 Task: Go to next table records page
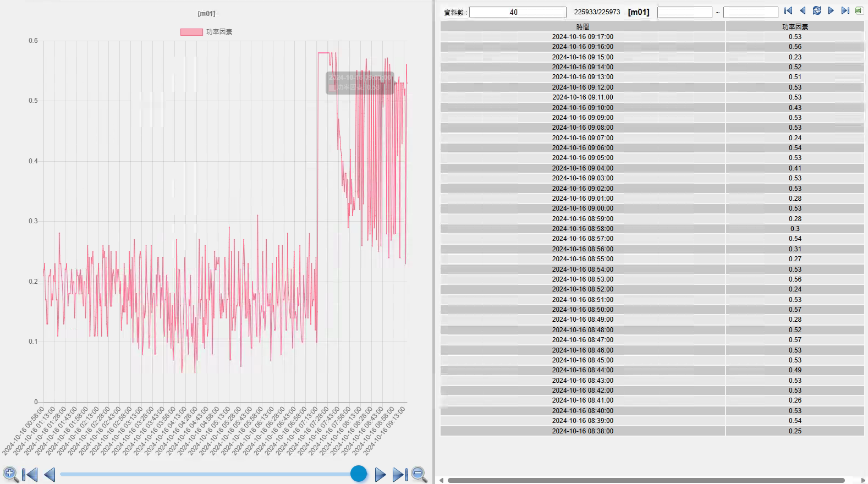pyautogui.click(x=831, y=11)
